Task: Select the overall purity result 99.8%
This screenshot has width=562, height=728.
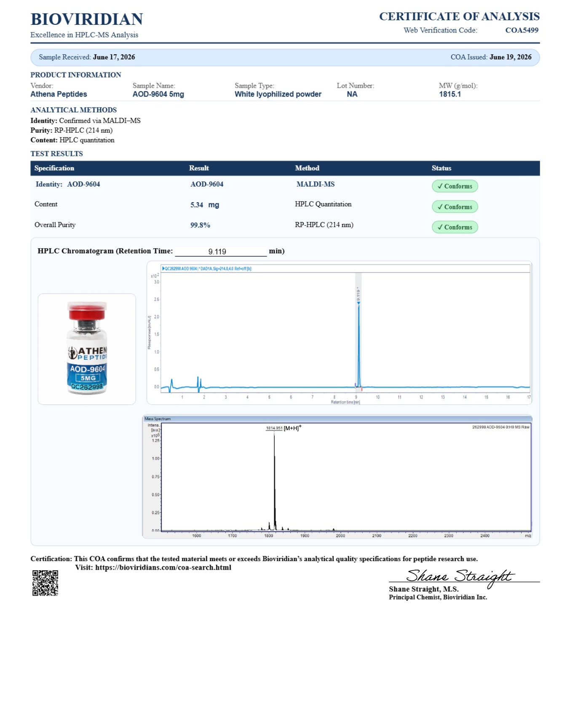Action: pos(200,225)
